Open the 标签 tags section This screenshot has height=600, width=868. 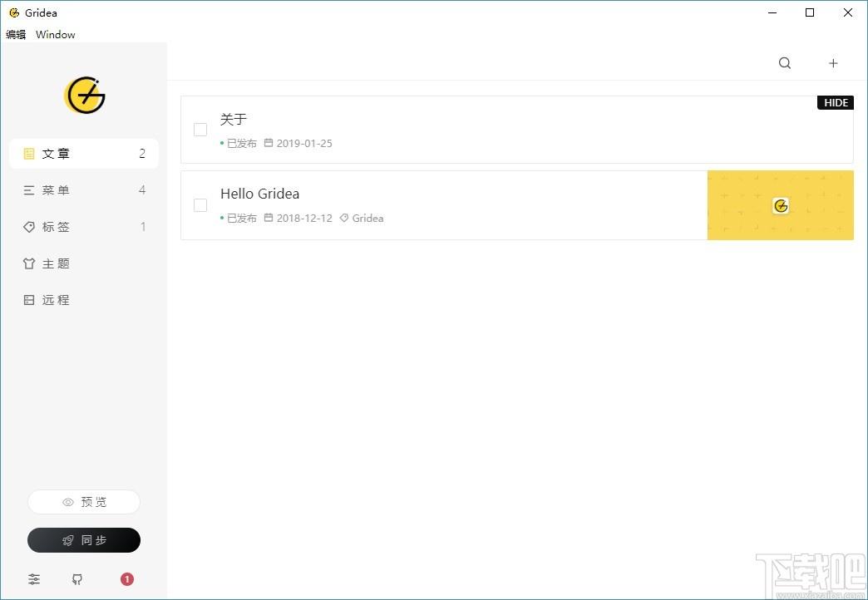point(83,227)
